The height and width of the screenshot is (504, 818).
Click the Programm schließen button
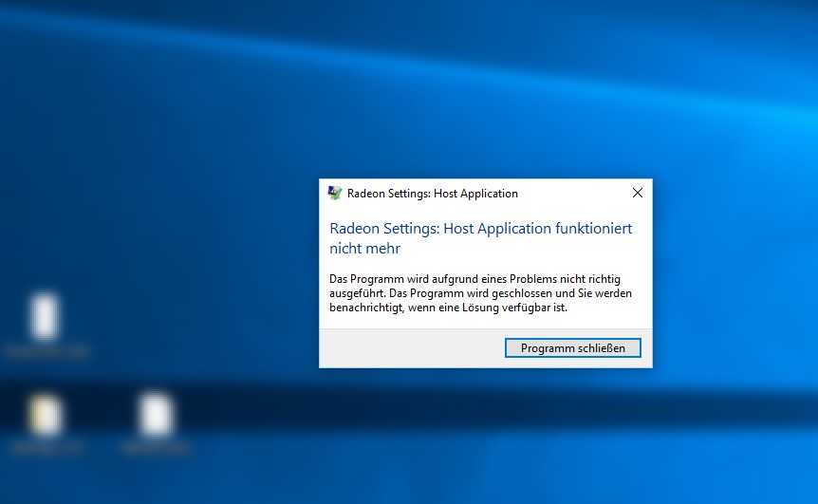(573, 348)
